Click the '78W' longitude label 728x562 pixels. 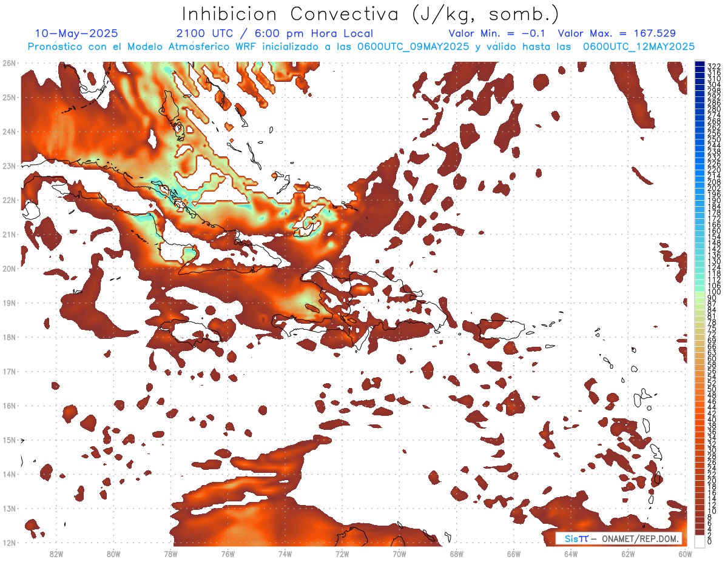point(170,554)
